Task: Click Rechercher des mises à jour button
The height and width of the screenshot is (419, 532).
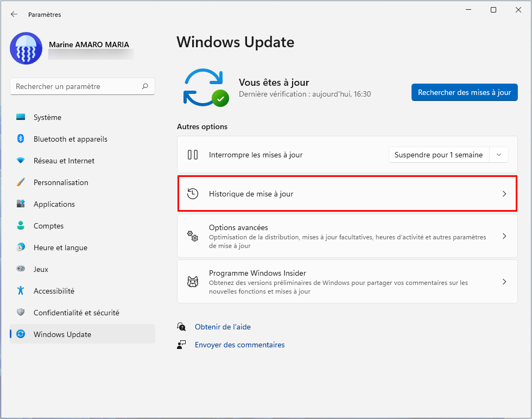Action: tap(465, 92)
